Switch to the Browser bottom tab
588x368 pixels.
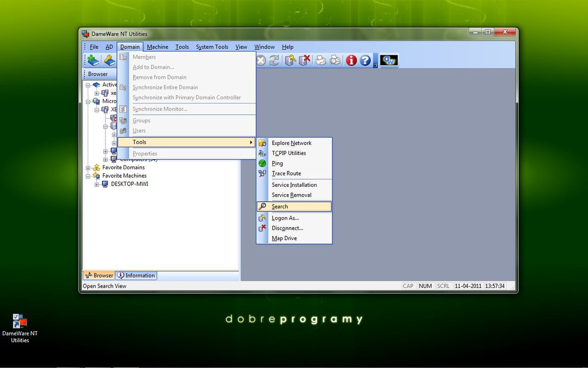click(99, 276)
